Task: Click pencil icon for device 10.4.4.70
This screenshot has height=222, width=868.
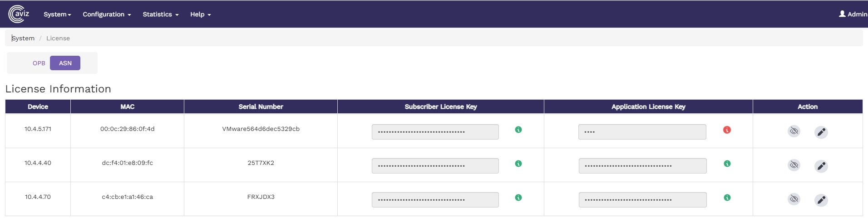Action: 821,200
